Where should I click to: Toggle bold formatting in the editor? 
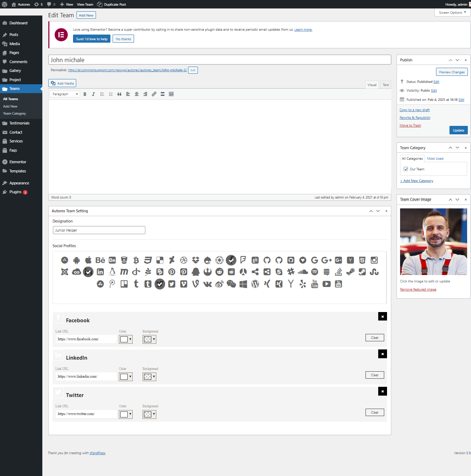coord(85,94)
